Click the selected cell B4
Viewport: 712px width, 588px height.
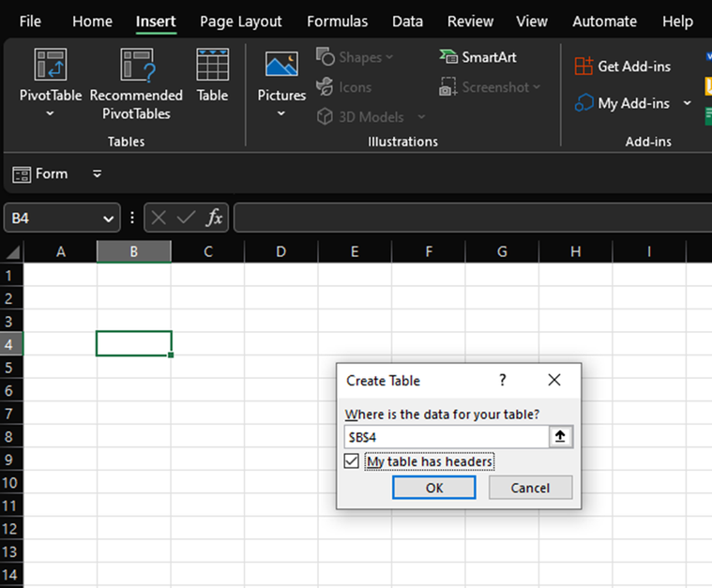(x=134, y=344)
